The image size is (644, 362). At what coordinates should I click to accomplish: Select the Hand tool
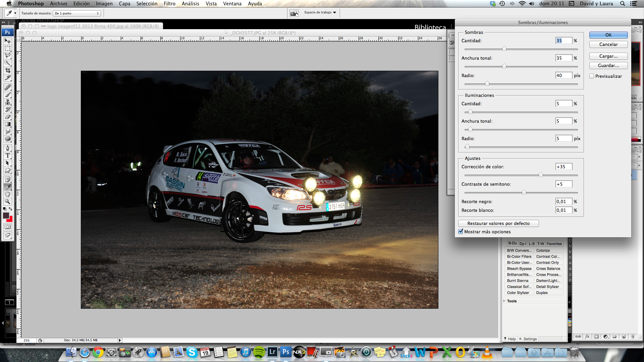7,194
